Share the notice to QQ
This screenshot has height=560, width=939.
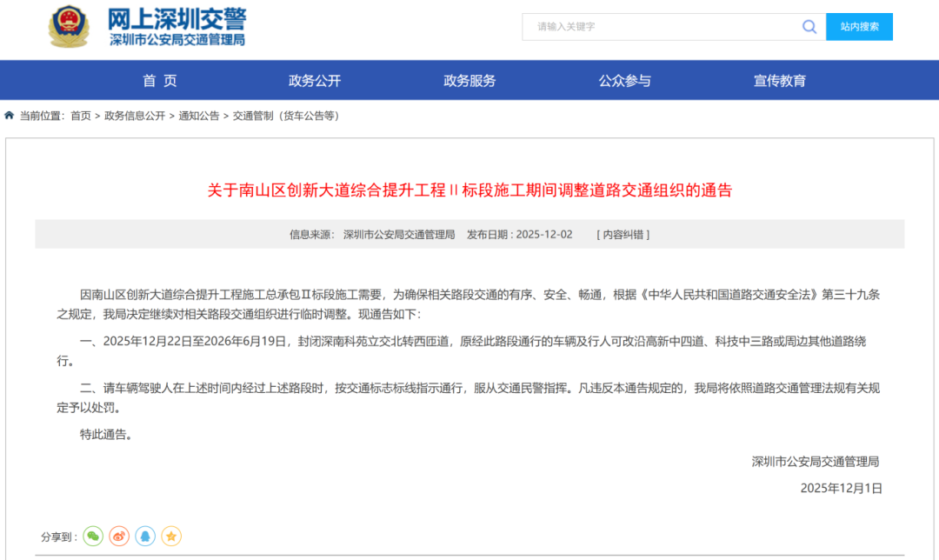tap(145, 537)
